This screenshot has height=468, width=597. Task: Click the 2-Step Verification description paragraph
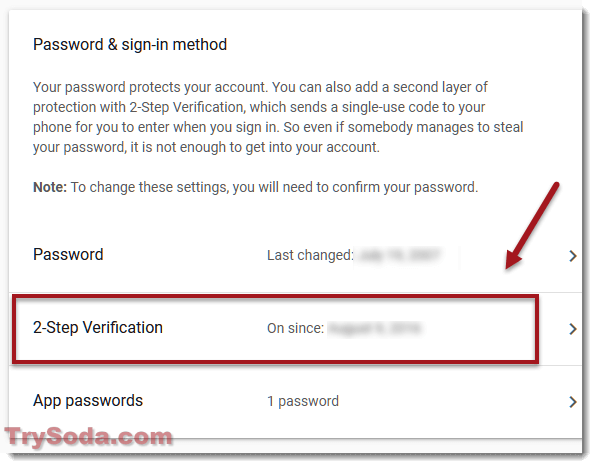click(278, 117)
